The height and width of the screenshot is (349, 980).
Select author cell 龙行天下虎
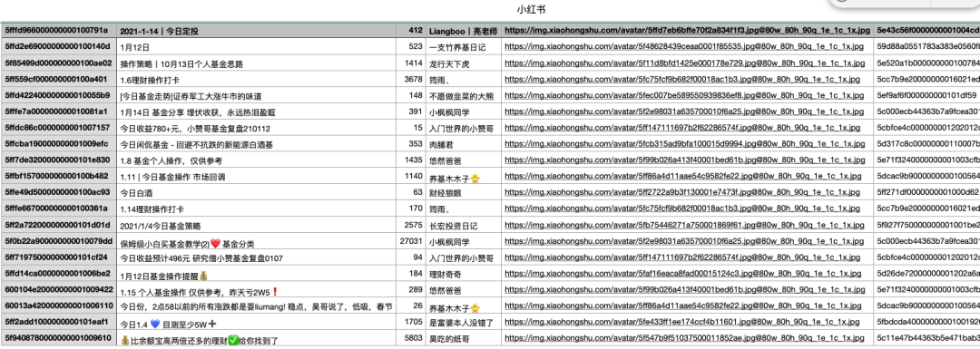464,63
